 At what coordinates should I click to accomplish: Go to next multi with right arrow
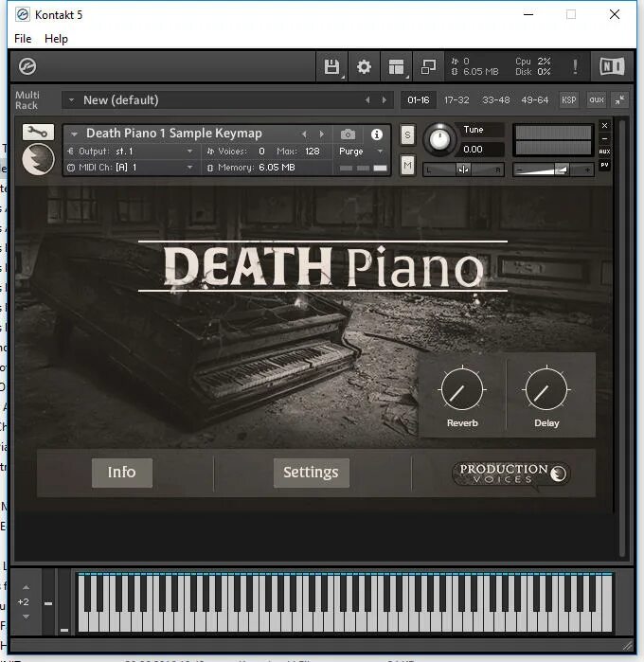click(x=384, y=100)
